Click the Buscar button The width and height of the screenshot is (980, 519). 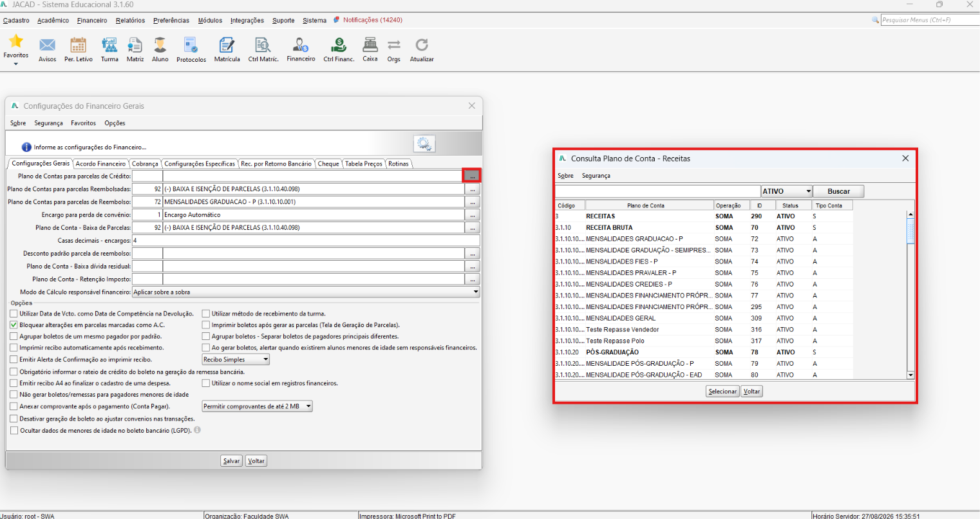point(838,191)
